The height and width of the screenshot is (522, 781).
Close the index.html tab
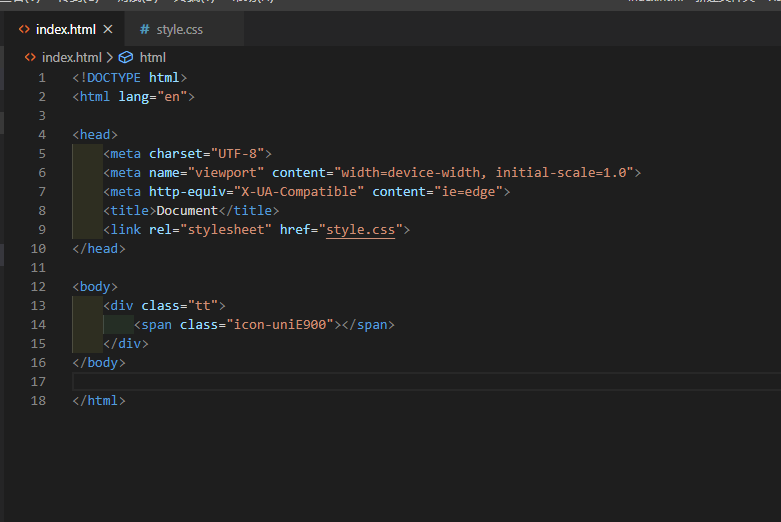coord(108,29)
